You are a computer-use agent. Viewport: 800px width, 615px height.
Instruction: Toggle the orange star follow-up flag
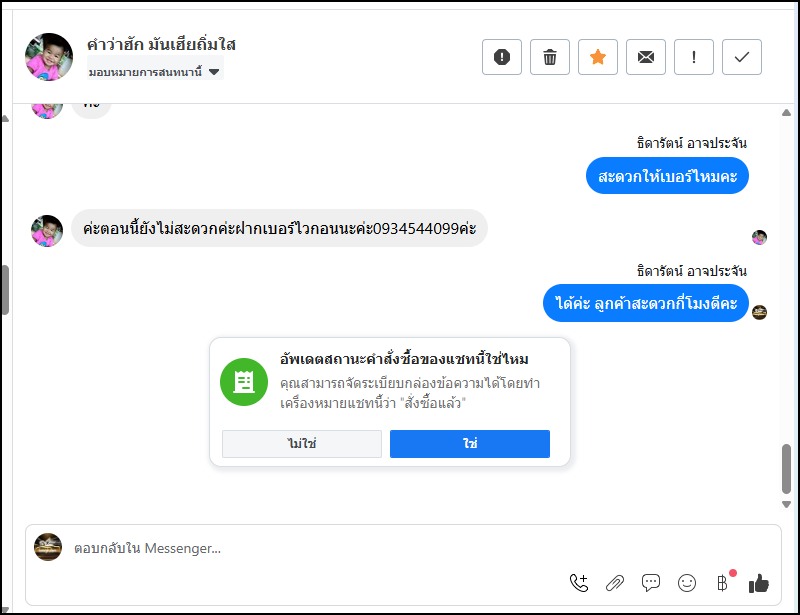597,57
